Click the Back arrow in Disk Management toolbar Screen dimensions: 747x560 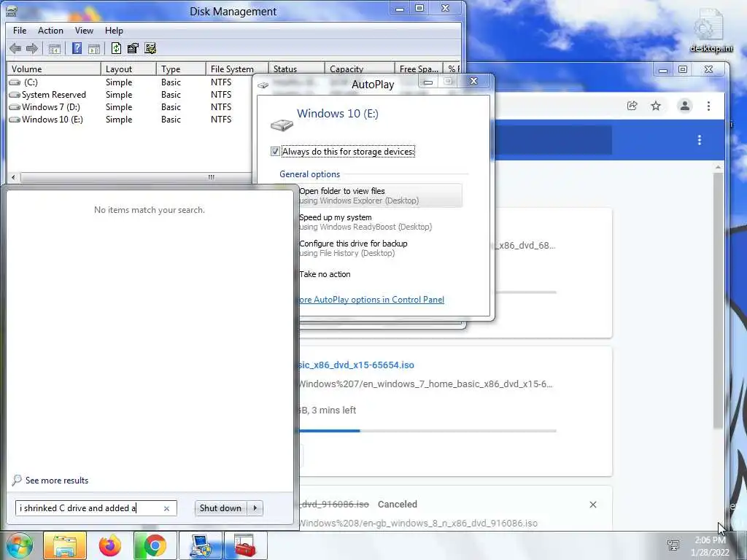[15, 48]
